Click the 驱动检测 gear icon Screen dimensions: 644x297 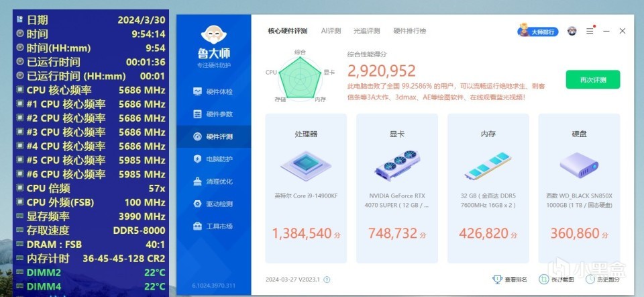pos(197,204)
